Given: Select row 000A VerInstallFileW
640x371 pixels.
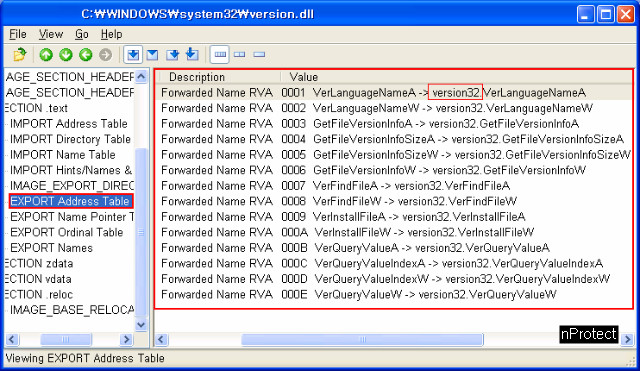Looking at the screenshot, I should coord(394,232).
